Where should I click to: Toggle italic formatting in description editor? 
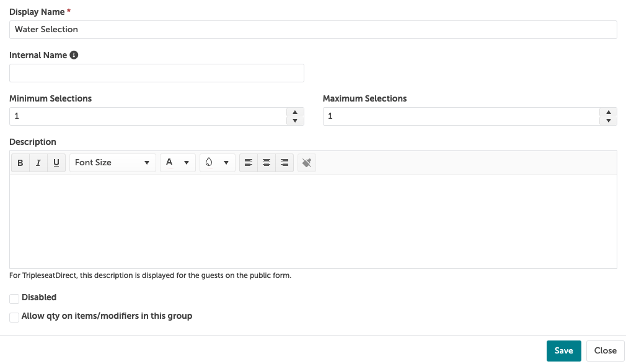pyautogui.click(x=38, y=163)
